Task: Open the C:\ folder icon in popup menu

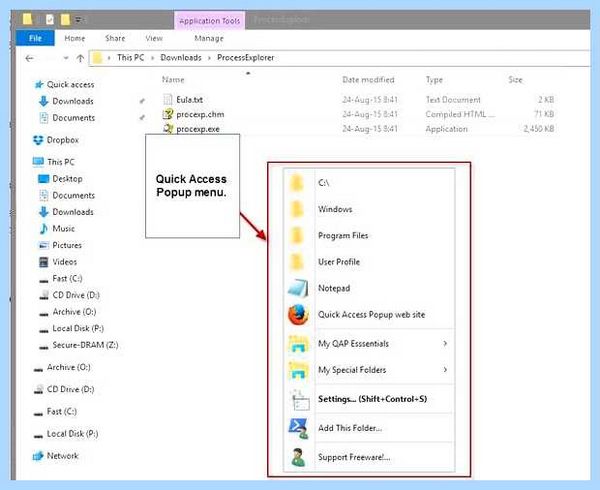Action: click(x=297, y=182)
